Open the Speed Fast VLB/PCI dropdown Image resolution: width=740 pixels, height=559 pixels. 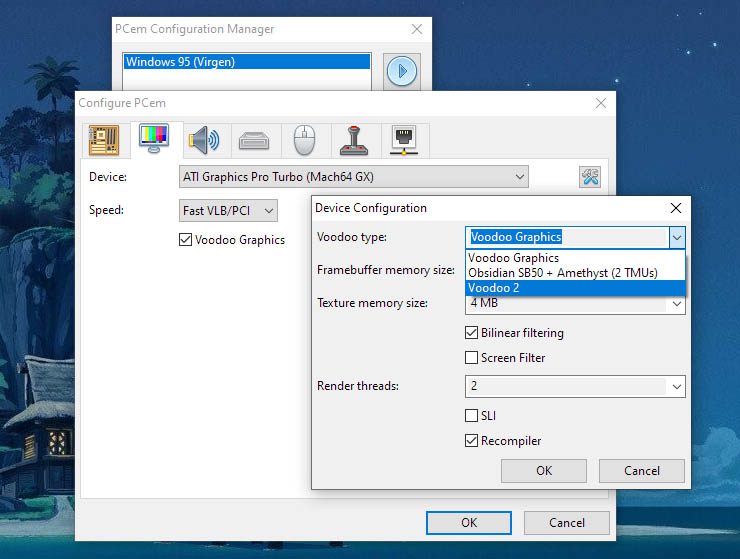click(x=228, y=211)
